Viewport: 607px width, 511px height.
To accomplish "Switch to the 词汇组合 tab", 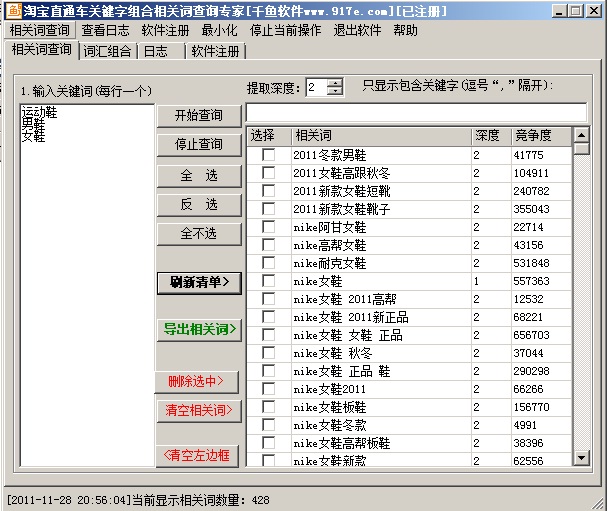I will 108,51.
